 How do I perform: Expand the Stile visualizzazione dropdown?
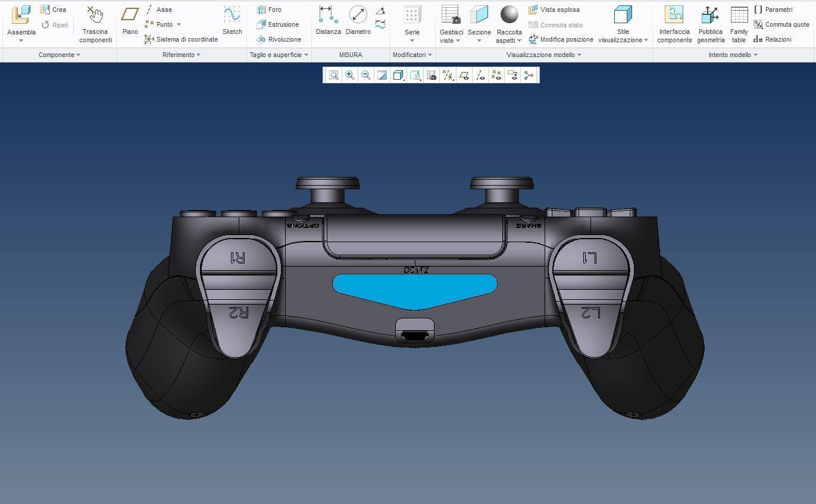coord(646,40)
